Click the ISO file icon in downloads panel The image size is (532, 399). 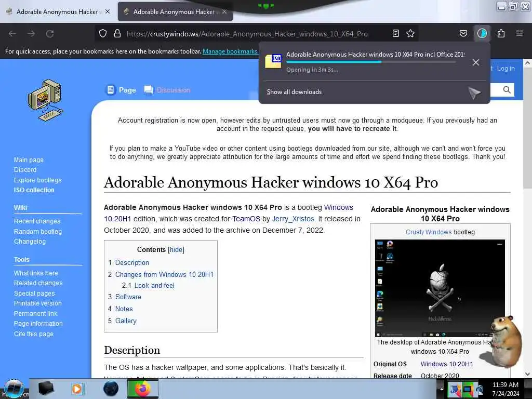pyautogui.click(x=273, y=61)
